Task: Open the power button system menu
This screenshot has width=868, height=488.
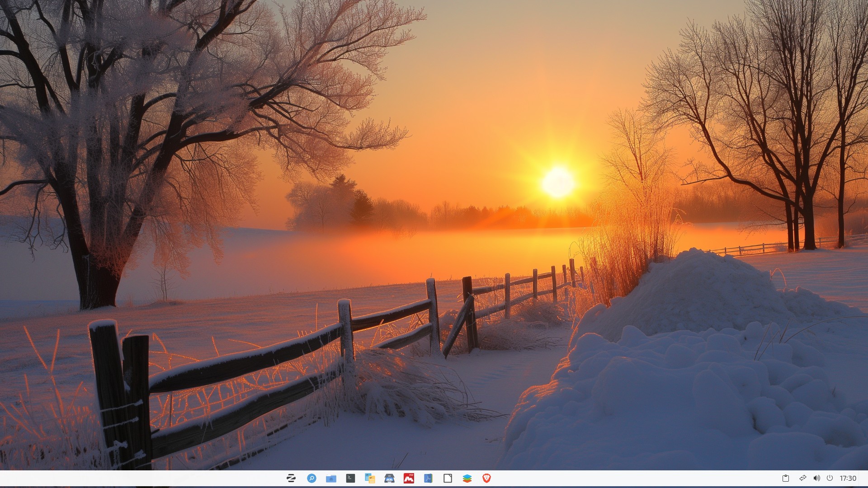Action: (830, 478)
